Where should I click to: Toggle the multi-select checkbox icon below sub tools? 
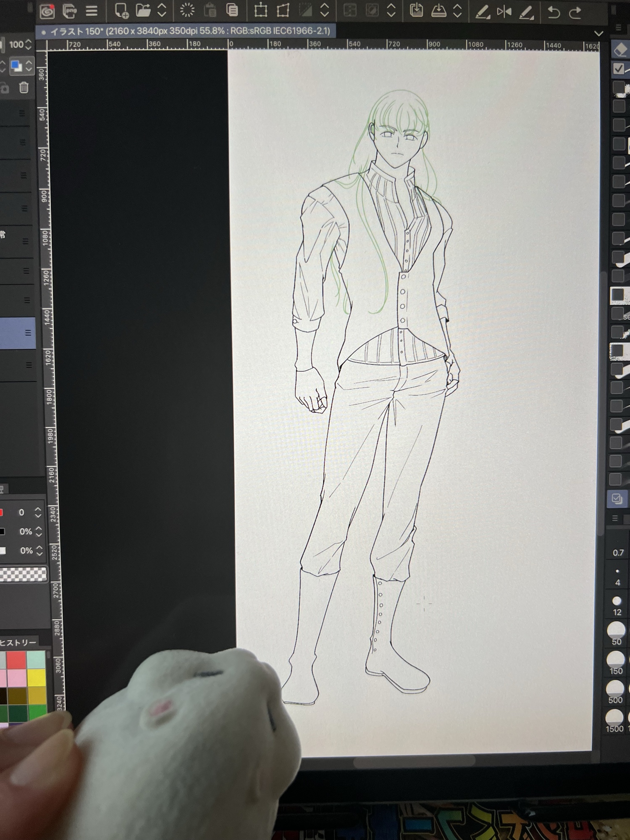pos(617,499)
